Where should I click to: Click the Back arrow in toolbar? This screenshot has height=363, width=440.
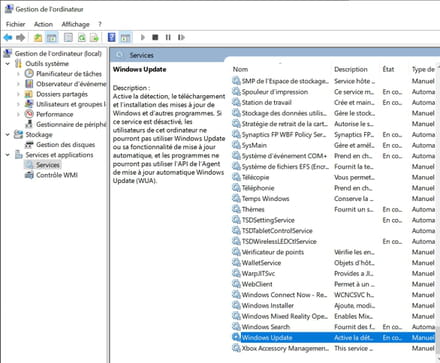point(8,37)
